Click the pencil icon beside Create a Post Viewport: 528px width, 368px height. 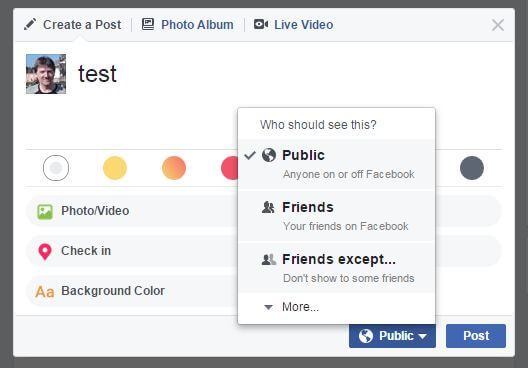click(x=30, y=25)
